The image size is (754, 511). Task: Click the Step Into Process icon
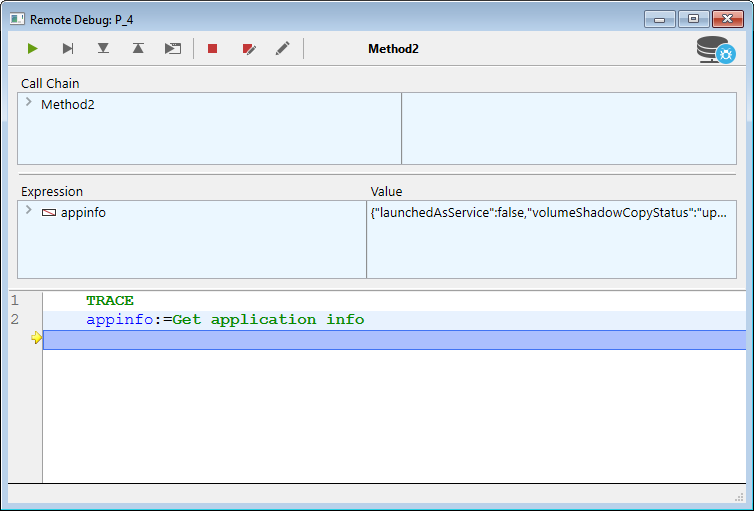[173, 48]
